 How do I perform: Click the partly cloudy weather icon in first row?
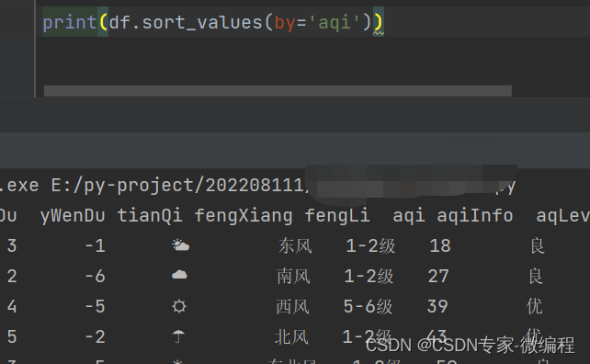(181, 245)
